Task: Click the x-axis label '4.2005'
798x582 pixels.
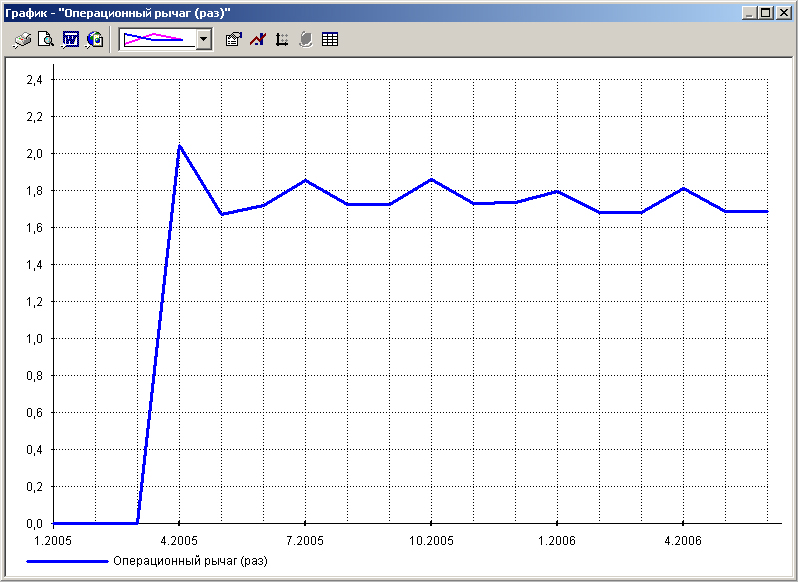Action: click(179, 540)
